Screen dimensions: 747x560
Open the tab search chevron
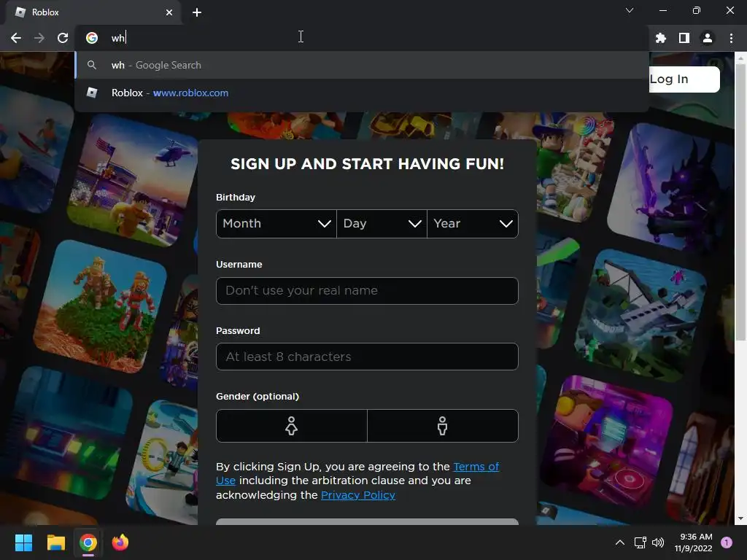point(630,10)
